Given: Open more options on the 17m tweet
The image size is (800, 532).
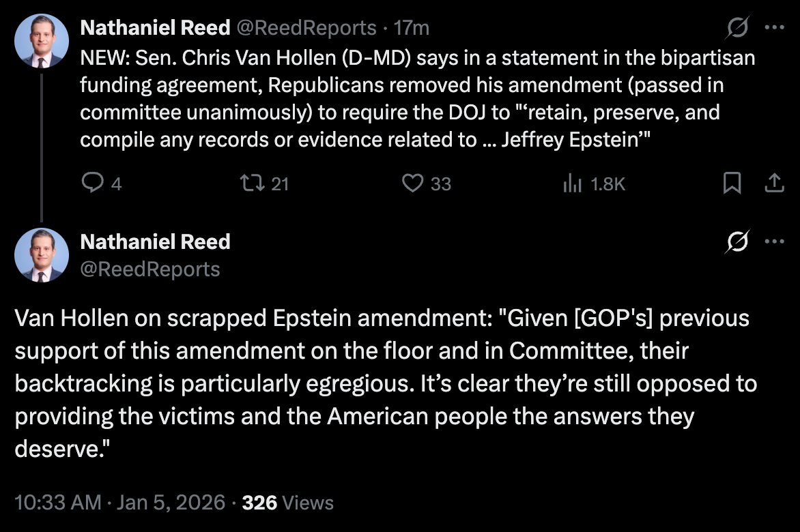Looking at the screenshot, I should pyautogui.click(x=774, y=28).
